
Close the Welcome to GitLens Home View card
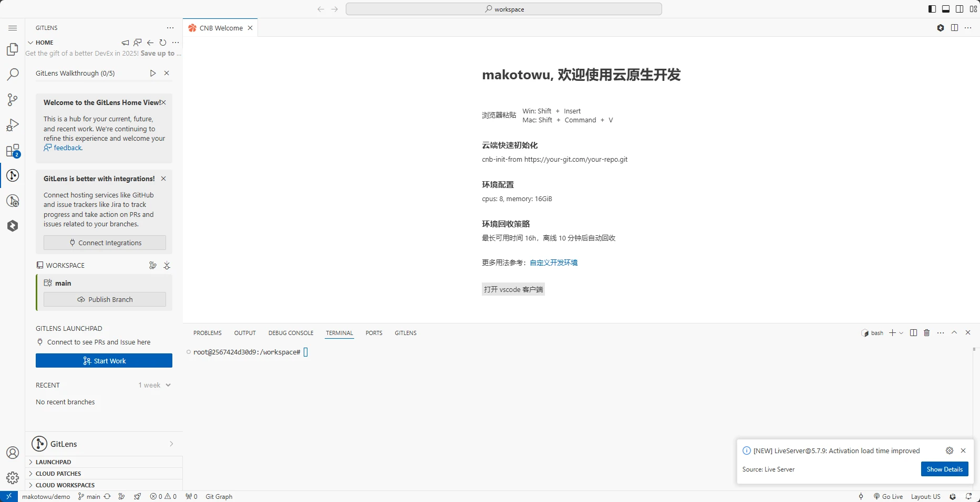(163, 102)
